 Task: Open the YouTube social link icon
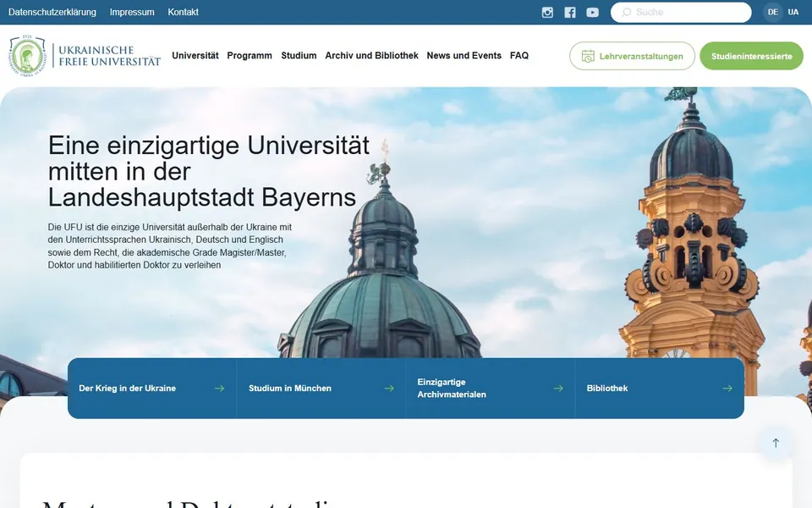pyautogui.click(x=592, y=13)
